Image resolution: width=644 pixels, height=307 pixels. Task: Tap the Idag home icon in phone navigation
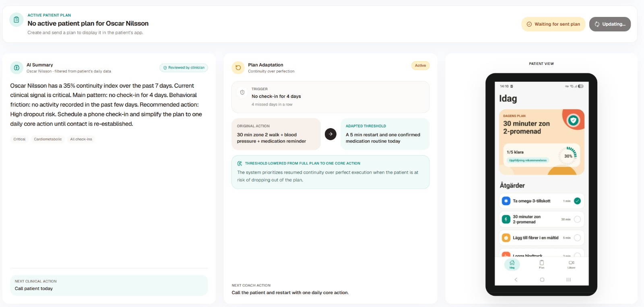[x=512, y=264]
